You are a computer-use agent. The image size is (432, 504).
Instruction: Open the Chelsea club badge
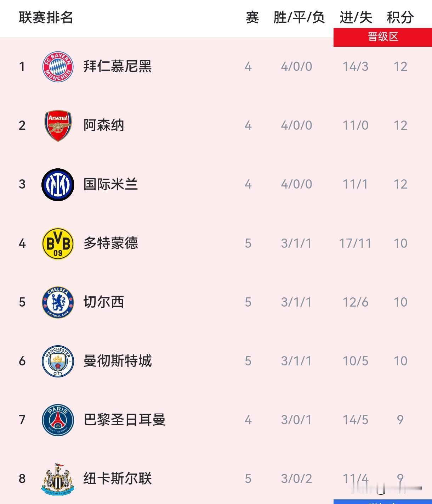pos(58,302)
